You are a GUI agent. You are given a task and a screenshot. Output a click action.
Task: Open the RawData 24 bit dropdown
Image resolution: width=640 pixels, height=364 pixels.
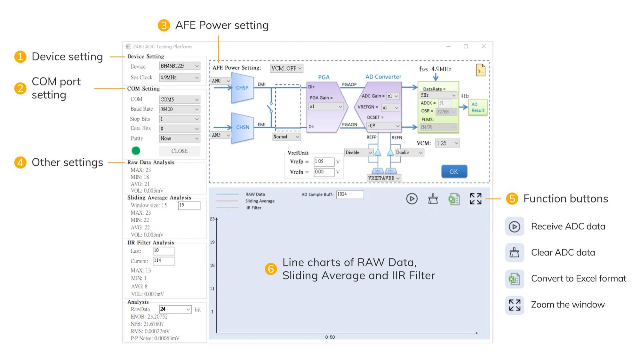(175, 309)
